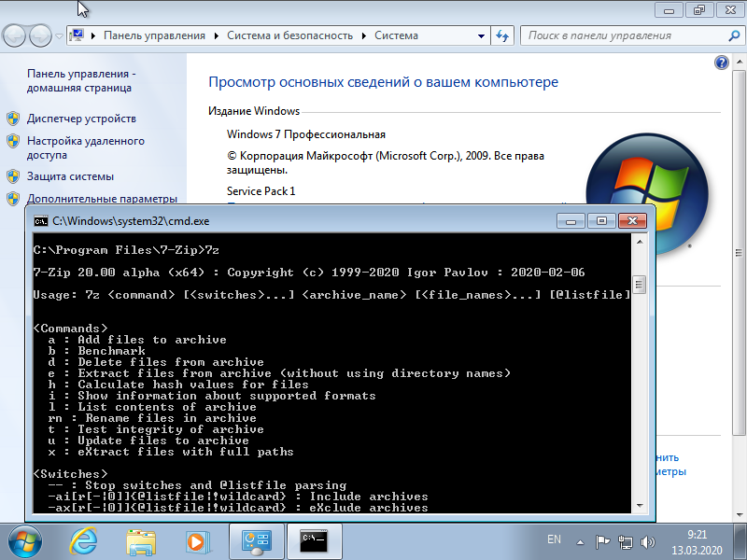Viewport: 747px width, 560px height.
Task: Open Защита системы link
Action: point(70,176)
